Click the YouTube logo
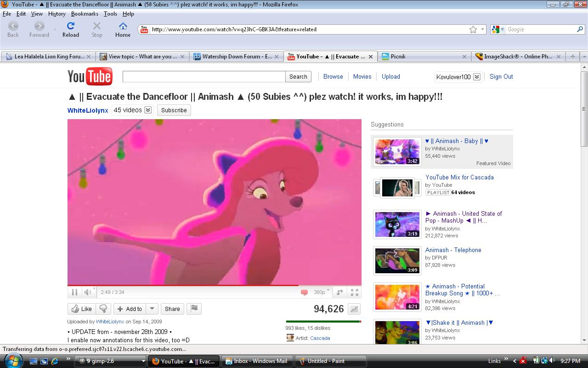The height and width of the screenshot is (368, 588). [x=90, y=76]
